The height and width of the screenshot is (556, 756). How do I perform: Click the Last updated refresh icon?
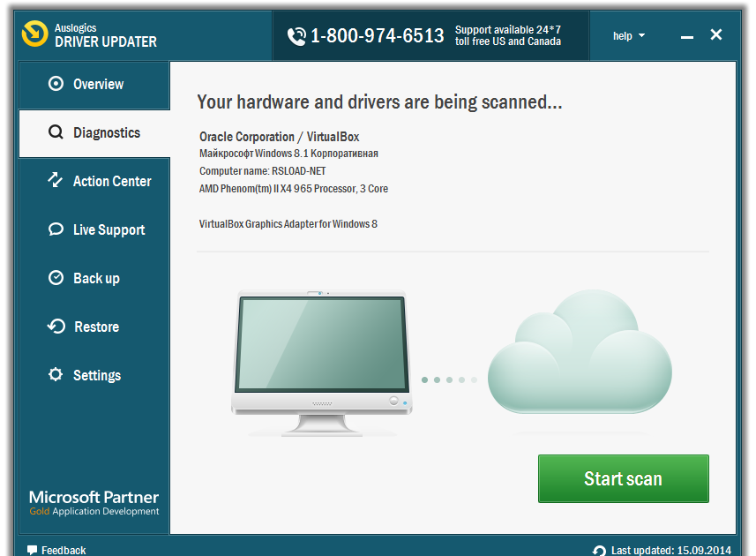coord(599,551)
